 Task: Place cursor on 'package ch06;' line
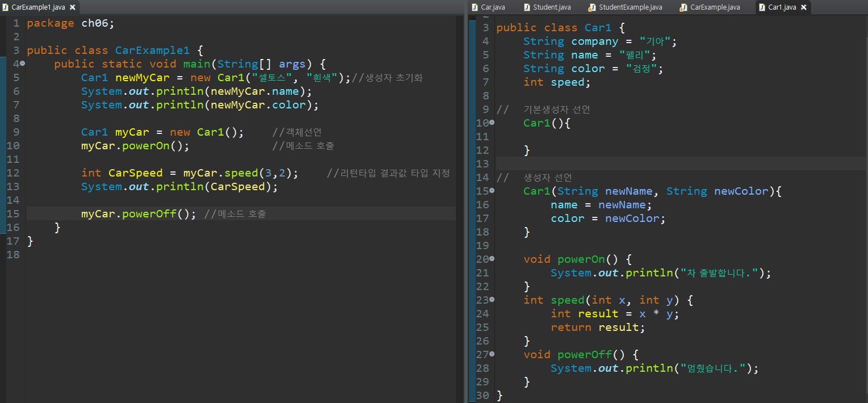(x=70, y=23)
